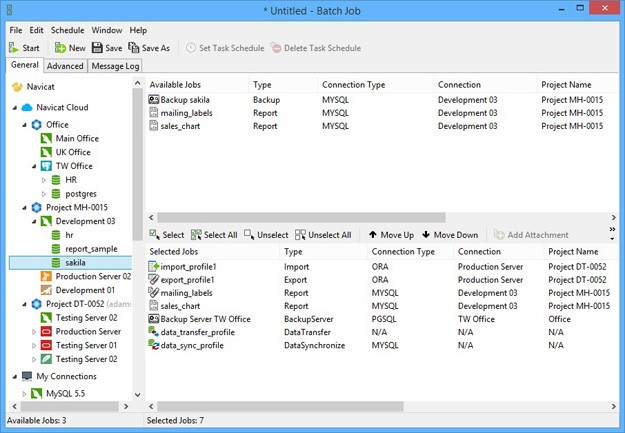Collapse the My Connections tree node

15,376
